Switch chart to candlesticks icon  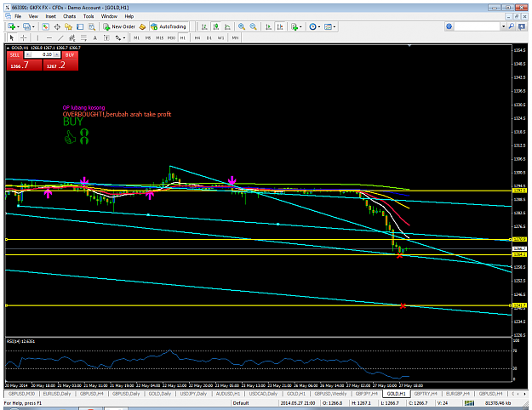[216, 26]
